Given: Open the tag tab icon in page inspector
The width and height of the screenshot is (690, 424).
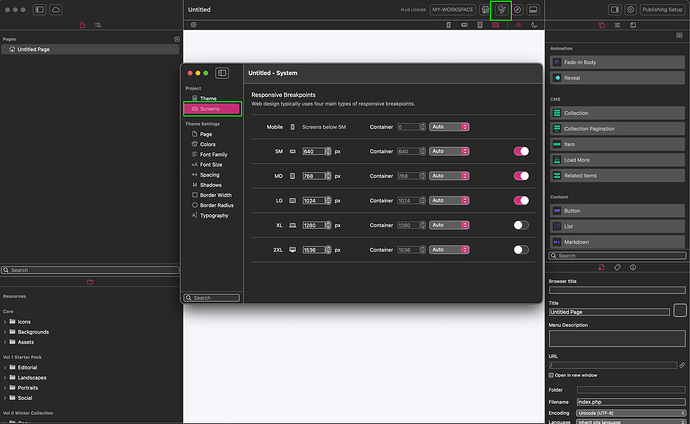Looking at the screenshot, I should (617, 267).
